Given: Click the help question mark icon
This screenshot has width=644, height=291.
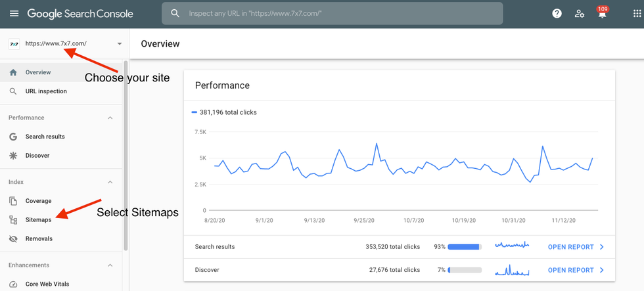Looking at the screenshot, I should 557,13.
